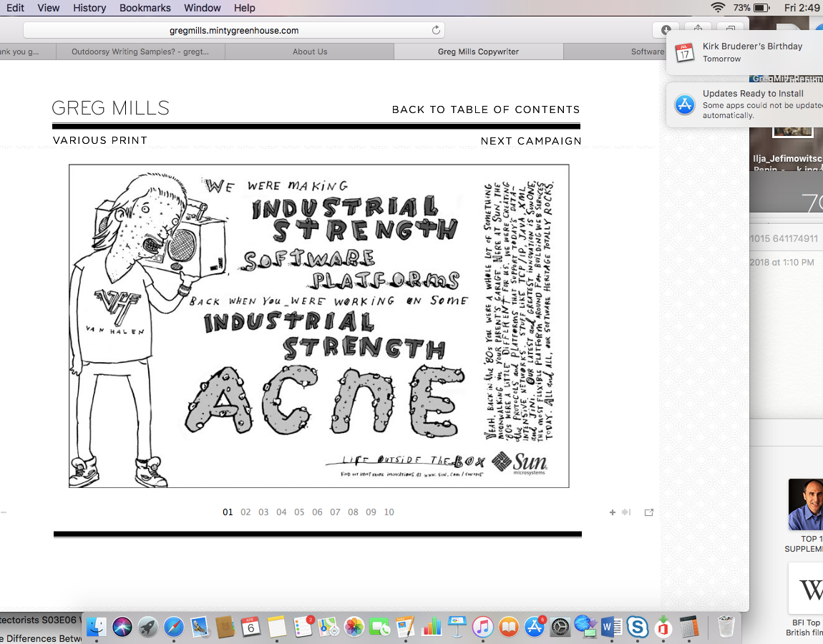Open iTunes icon in dock
Viewport: 823px width, 644px height.
point(483,627)
